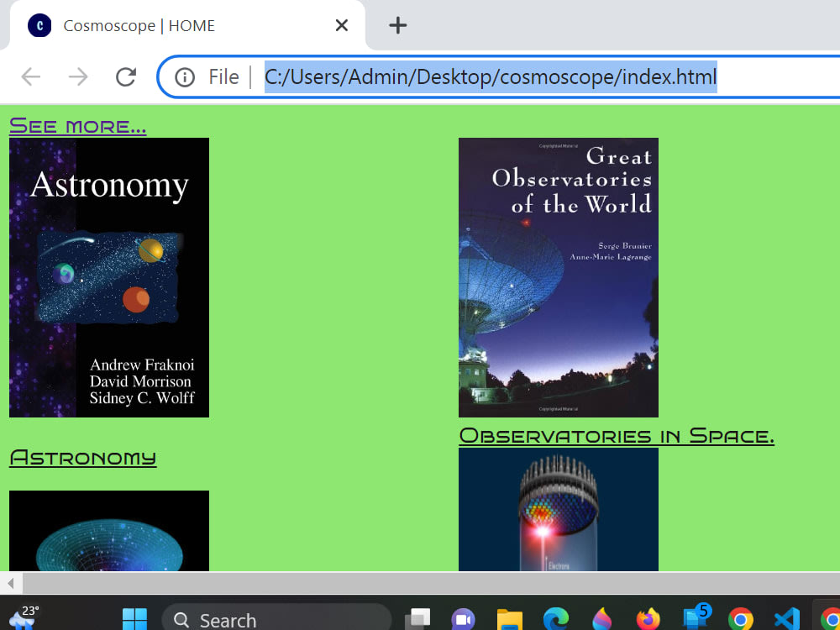840x630 pixels.
Task: Close the Cosmoscope | HOME tab
Action: click(341, 25)
